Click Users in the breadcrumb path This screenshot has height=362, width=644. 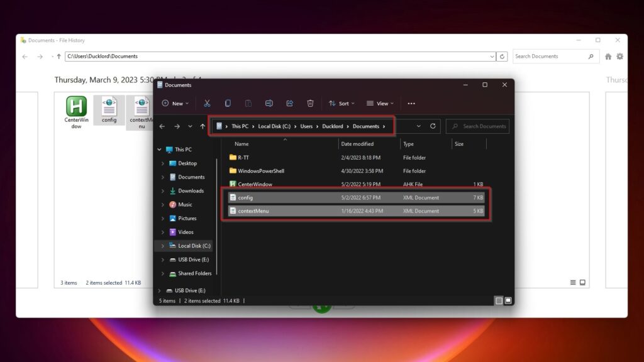tap(306, 126)
